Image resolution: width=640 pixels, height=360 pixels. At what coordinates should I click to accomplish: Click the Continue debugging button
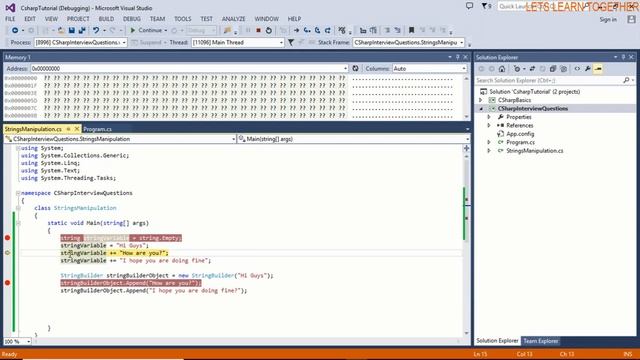[146, 30]
